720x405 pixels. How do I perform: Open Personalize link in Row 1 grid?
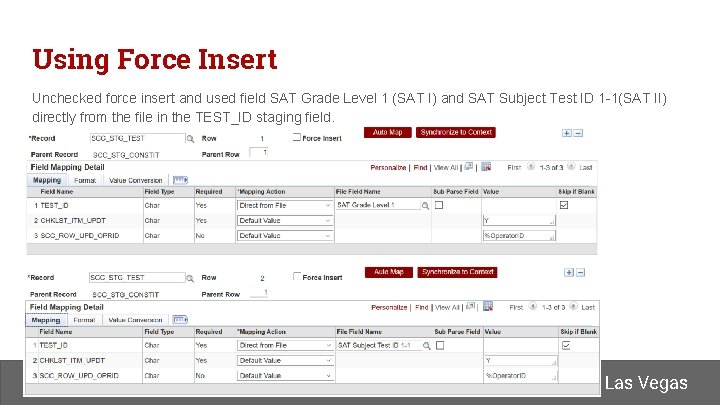(x=388, y=168)
